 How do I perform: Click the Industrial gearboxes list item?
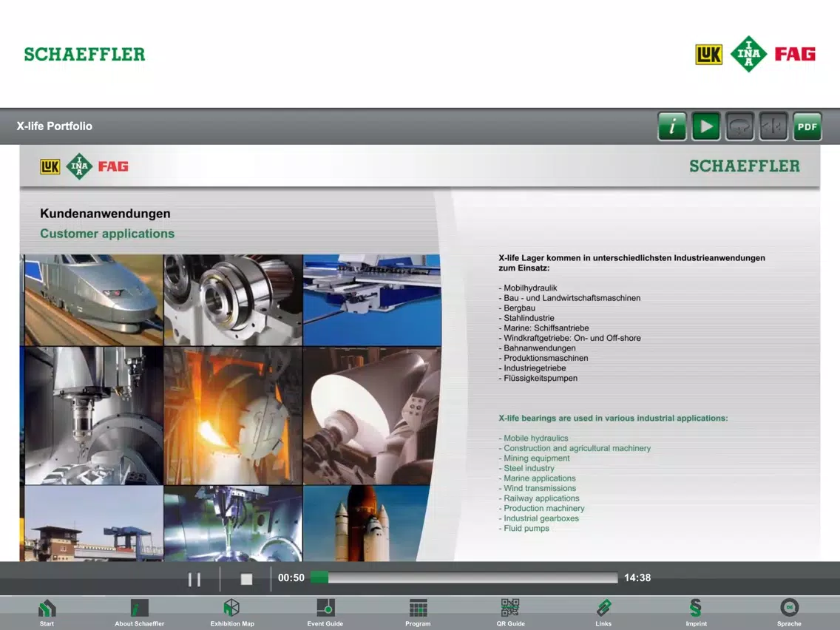539,518
